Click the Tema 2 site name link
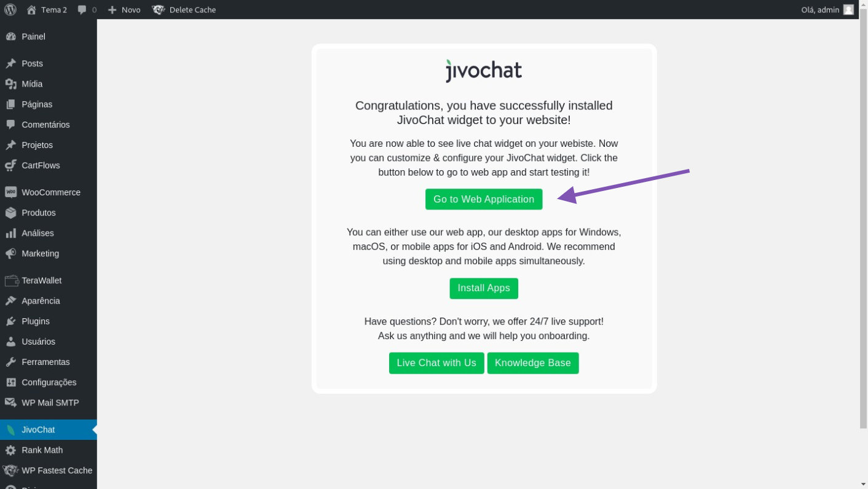868x489 pixels. coord(54,10)
